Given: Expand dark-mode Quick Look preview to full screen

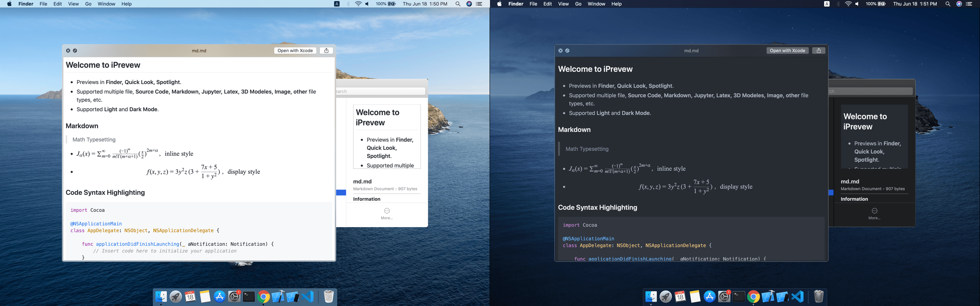Looking at the screenshot, I should coord(567,51).
